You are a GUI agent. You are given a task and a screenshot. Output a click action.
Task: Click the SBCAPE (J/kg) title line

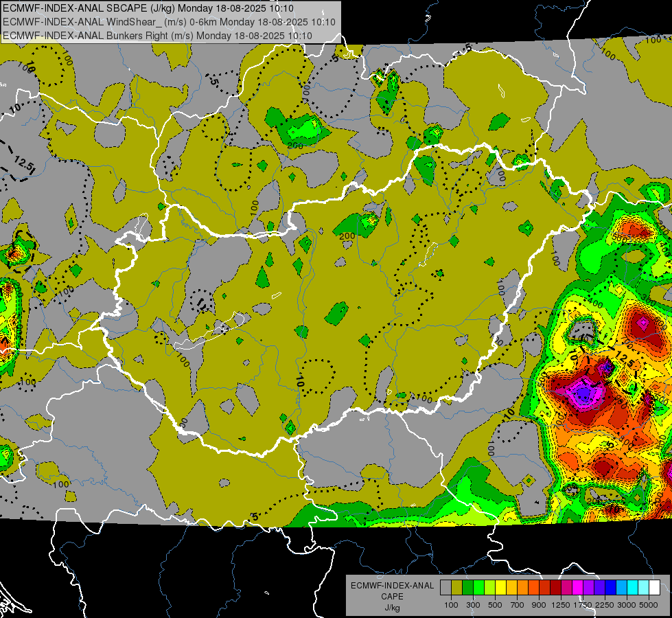pos(148,8)
